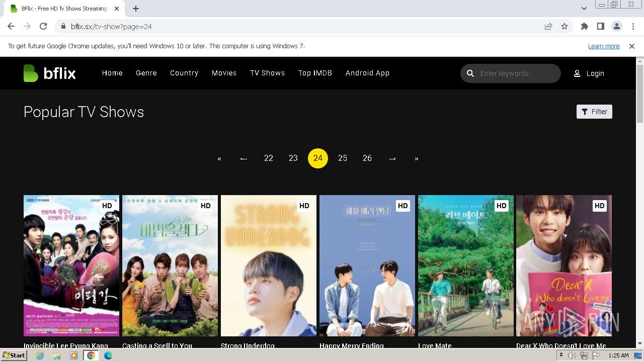644x362 pixels.
Task: Open Casting a Spell to You poster
Action: [170, 265]
